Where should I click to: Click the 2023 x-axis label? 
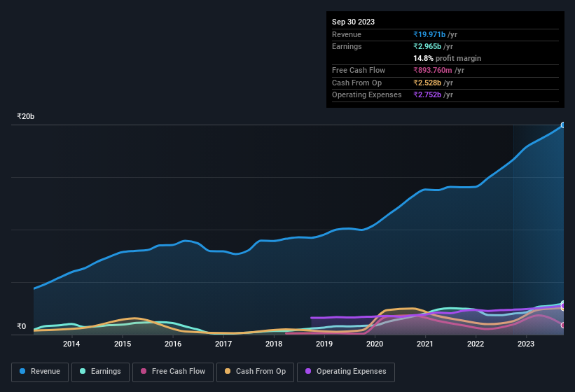[526, 344]
